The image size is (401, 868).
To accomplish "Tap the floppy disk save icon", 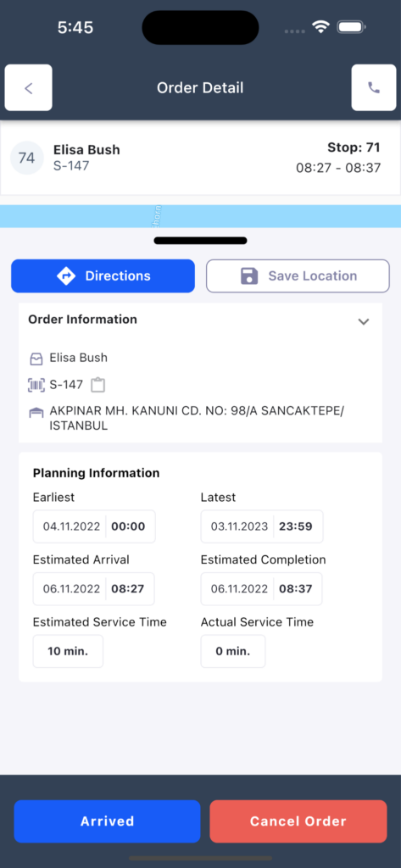I will [x=249, y=275].
